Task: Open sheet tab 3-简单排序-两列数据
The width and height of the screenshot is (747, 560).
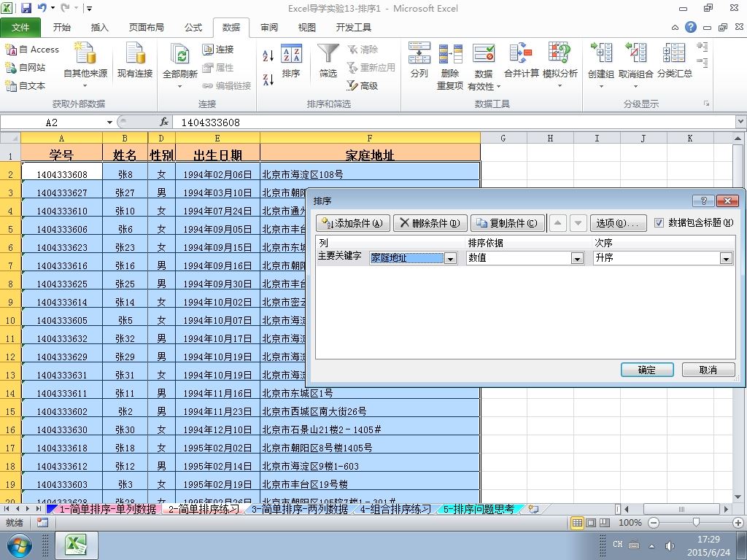Action: coord(300,509)
